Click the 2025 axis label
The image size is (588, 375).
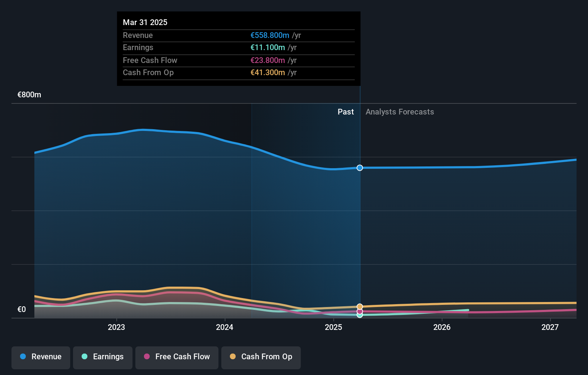[x=333, y=327]
